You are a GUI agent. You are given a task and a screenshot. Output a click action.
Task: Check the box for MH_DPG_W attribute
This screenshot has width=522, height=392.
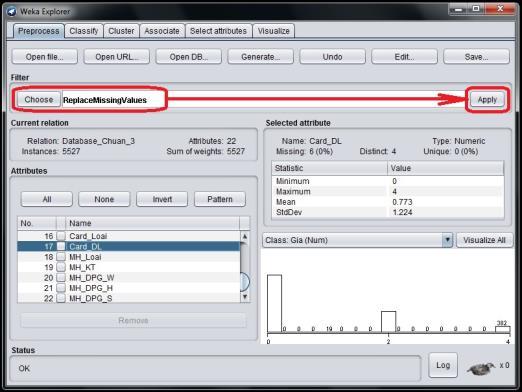coord(61,277)
